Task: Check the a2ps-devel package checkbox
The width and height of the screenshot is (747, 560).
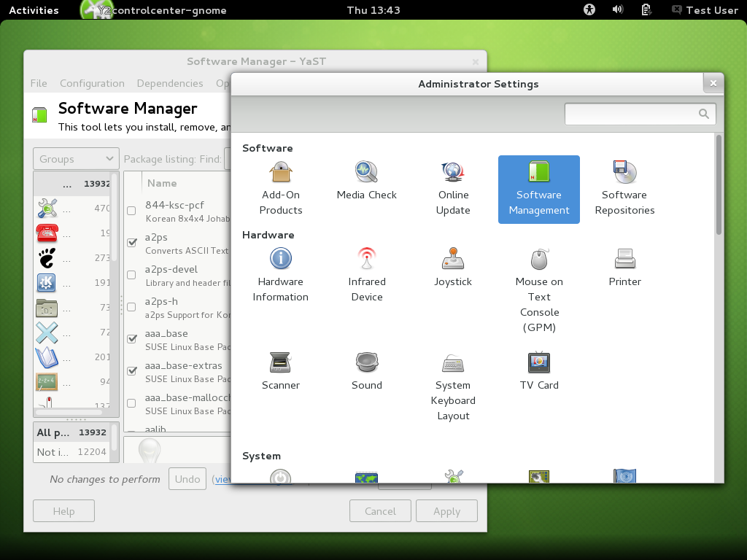Action: tap(131, 275)
